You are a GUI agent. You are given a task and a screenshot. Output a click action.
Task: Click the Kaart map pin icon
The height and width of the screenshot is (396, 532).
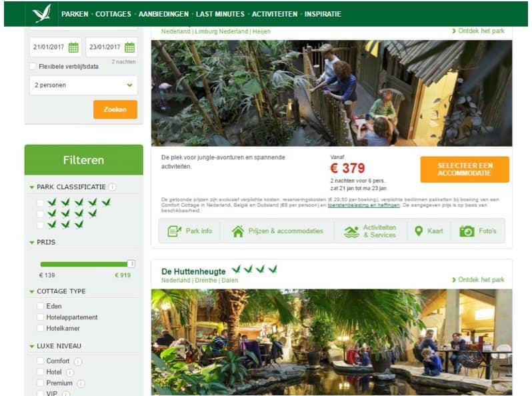click(x=419, y=231)
